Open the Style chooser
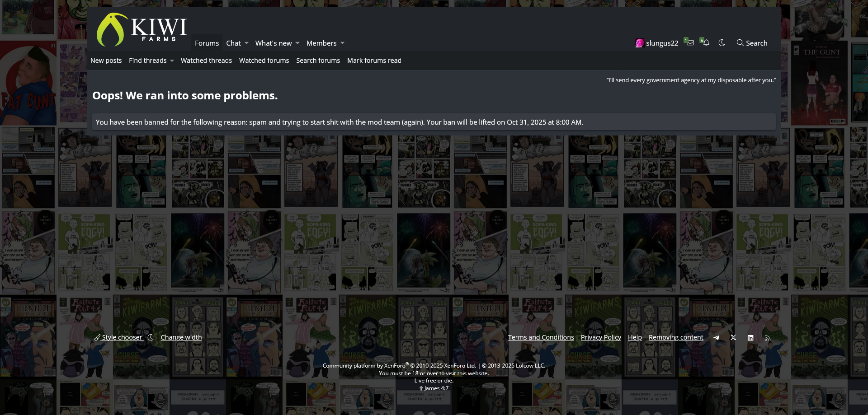This screenshot has width=868, height=415. pyautogui.click(x=122, y=337)
